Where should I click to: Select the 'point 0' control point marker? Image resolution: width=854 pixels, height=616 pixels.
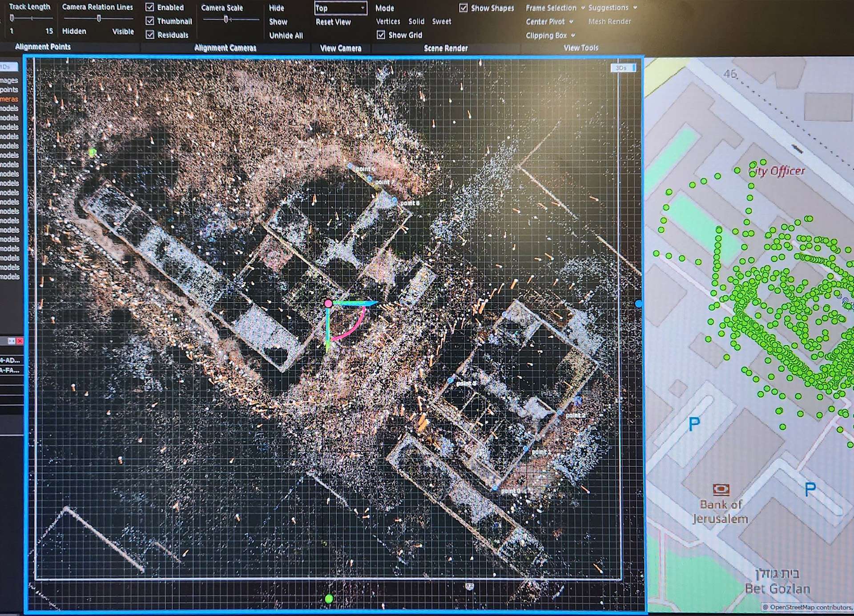pyautogui.click(x=495, y=488)
